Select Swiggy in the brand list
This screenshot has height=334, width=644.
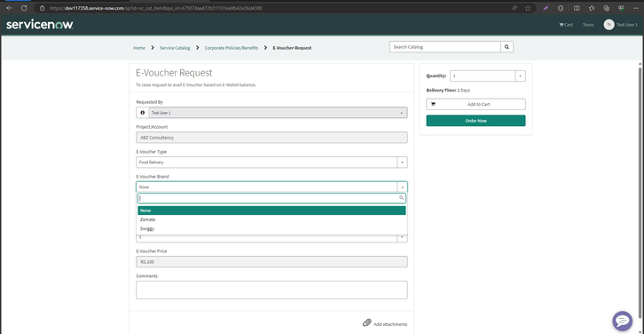(271, 228)
